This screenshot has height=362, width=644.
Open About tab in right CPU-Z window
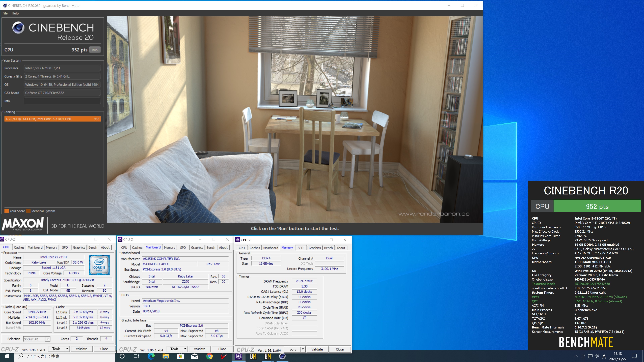click(x=341, y=248)
